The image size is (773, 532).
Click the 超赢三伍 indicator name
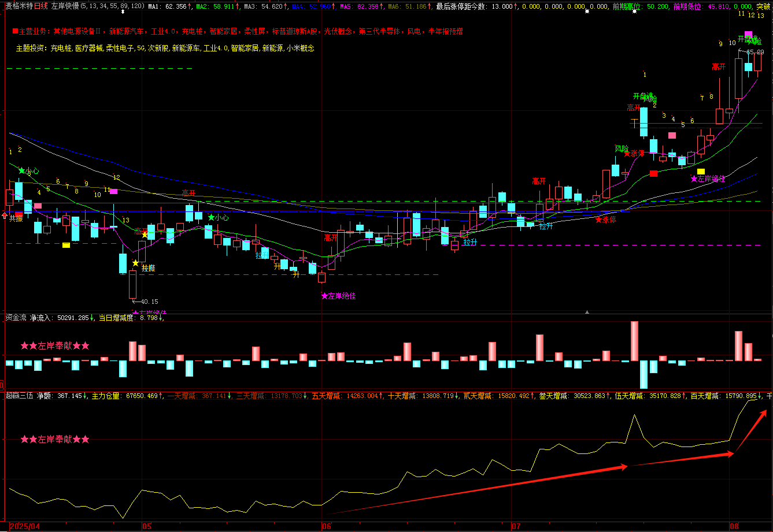(x=19, y=396)
